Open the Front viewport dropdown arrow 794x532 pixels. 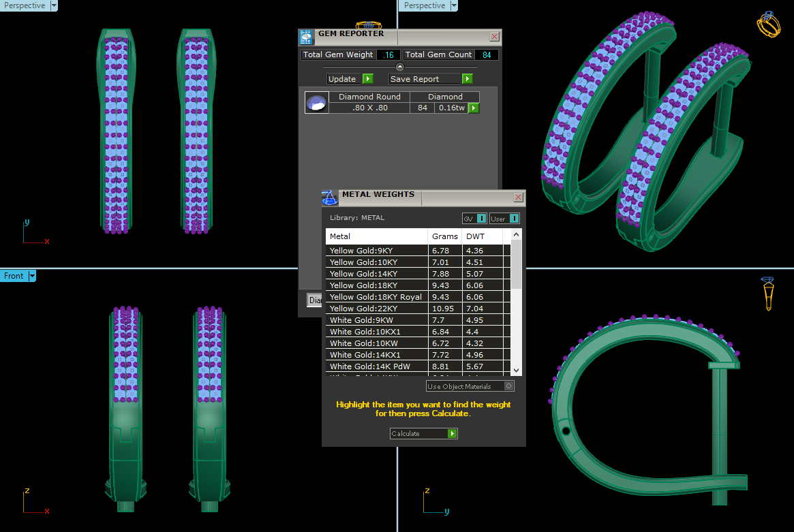[32, 276]
